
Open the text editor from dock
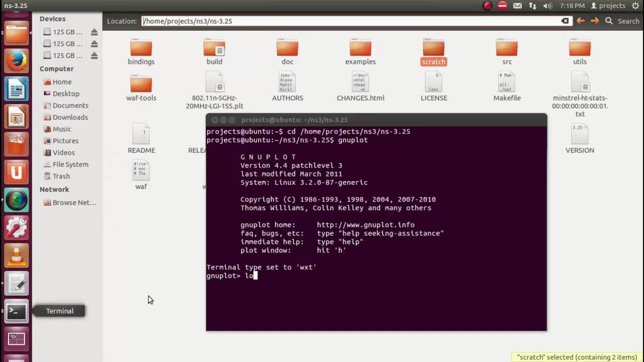point(16,284)
